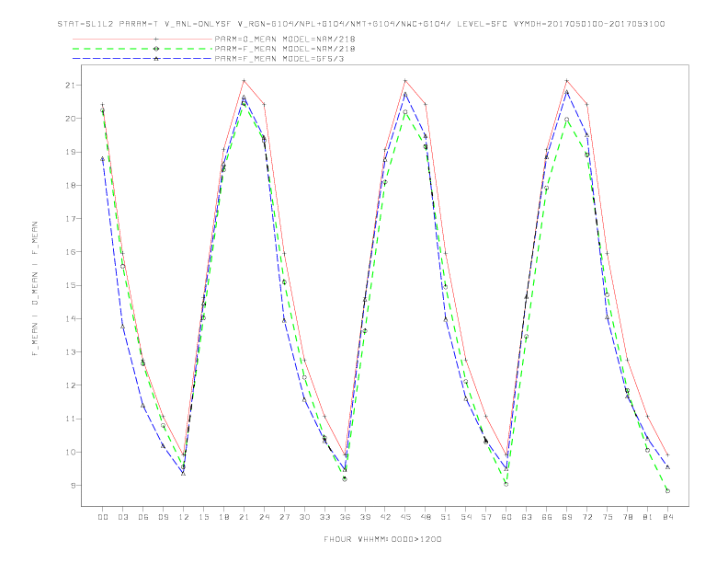This screenshot has width=728, height=563.
Task: Click x-axis tick label 45
Action: tap(405, 517)
